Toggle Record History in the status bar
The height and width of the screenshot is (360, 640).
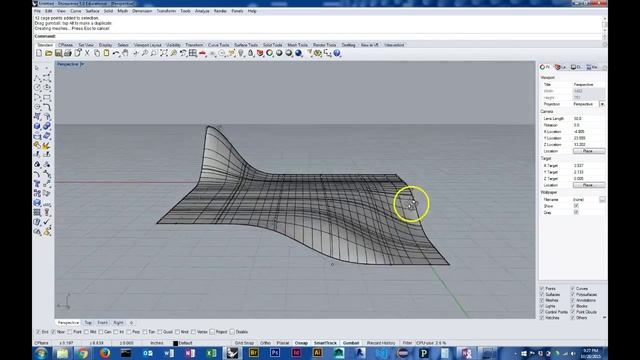click(x=381, y=343)
